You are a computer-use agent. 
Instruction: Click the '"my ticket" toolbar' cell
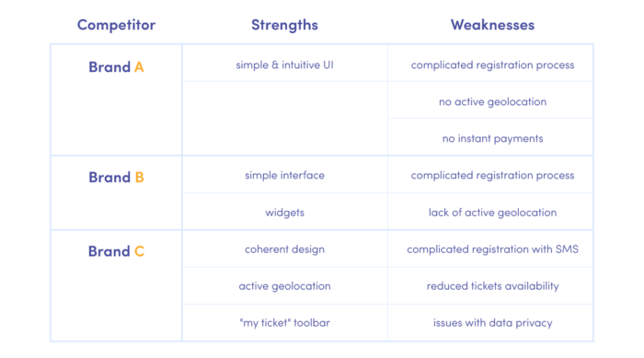click(284, 323)
